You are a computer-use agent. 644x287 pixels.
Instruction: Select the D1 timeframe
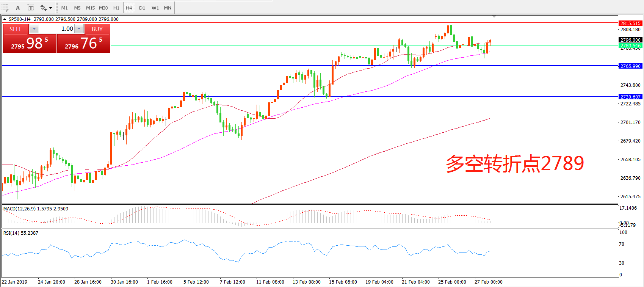pos(142,8)
